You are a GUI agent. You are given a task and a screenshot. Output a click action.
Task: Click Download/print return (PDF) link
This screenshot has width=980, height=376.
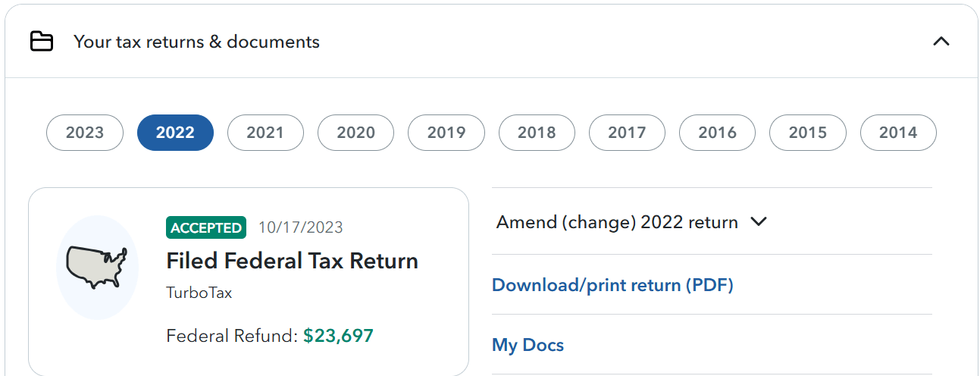(612, 285)
